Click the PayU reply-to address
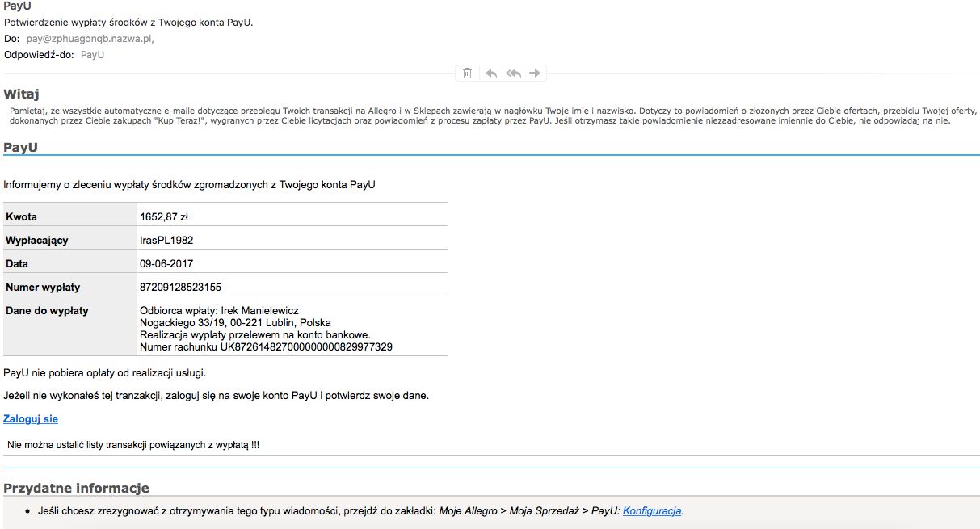980x529 pixels. [x=93, y=55]
